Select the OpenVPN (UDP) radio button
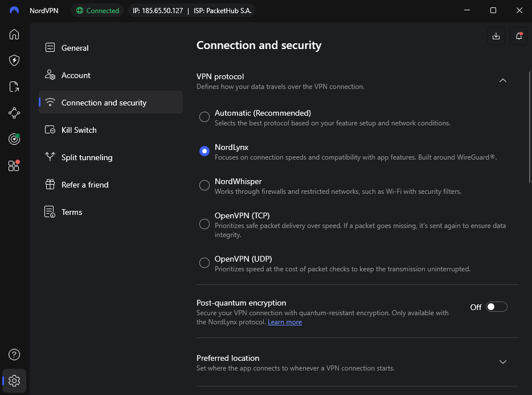This screenshot has height=395, width=532. tap(204, 263)
